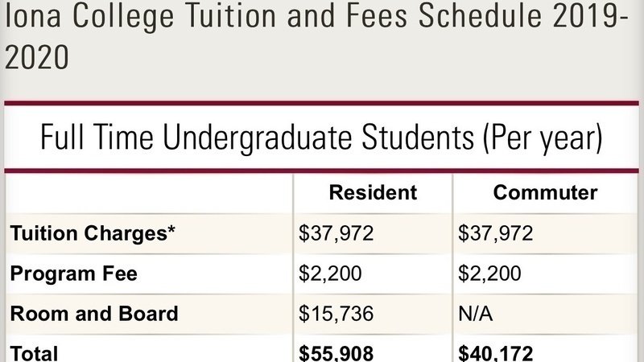Click the asterisk after Tuition Charges
Image resolution: width=644 pixels, height=362 pixels.
click(171, 232)
